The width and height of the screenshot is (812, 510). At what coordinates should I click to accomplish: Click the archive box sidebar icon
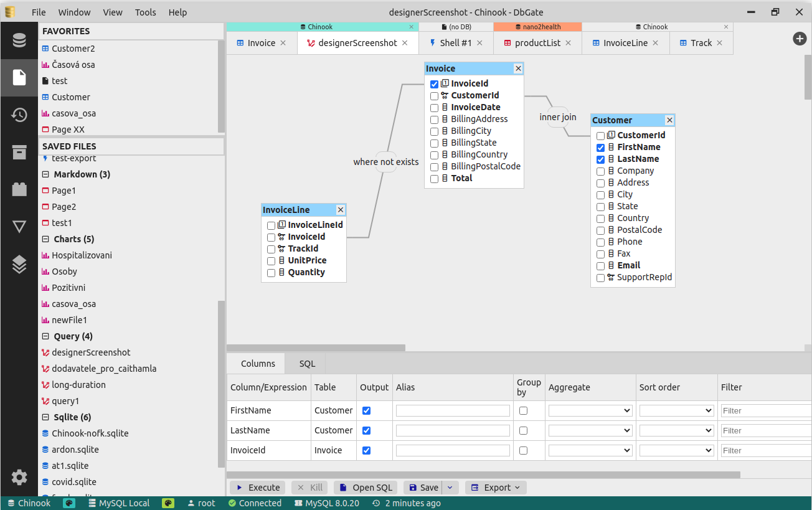pos(19,152)
